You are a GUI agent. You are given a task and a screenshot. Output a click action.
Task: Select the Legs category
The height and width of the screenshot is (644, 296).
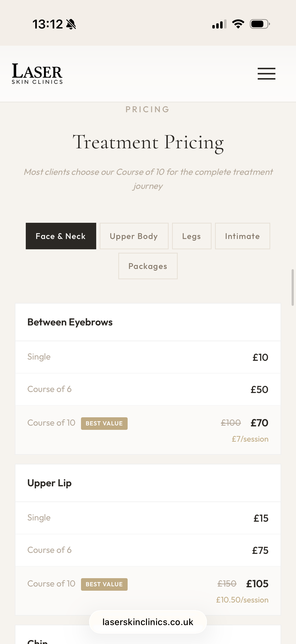click(191, 236)
